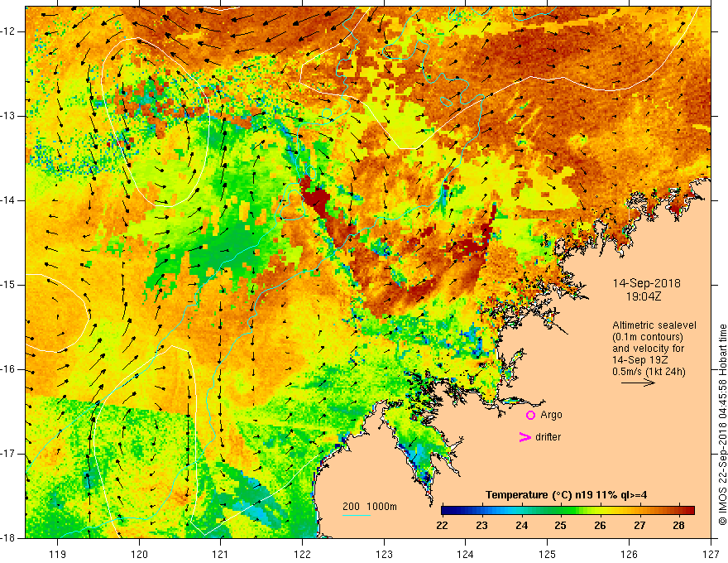This screenshot has height=563, width=728.
Task: Click color bar value 26
Action: pos(600,526)
